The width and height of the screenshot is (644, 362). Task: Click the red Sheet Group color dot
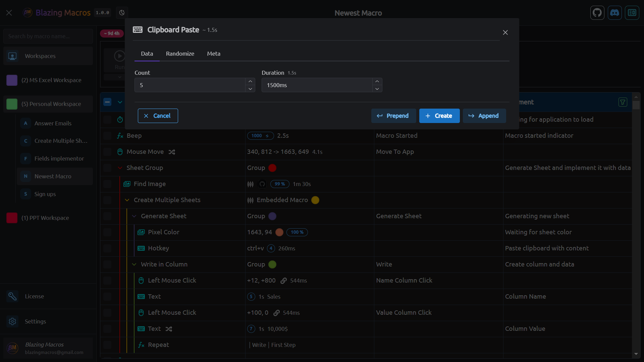272,168
